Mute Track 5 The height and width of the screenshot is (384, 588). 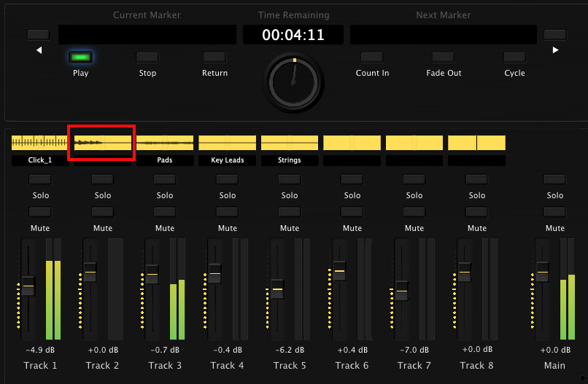pyautogui.click(x=290, y=212)
